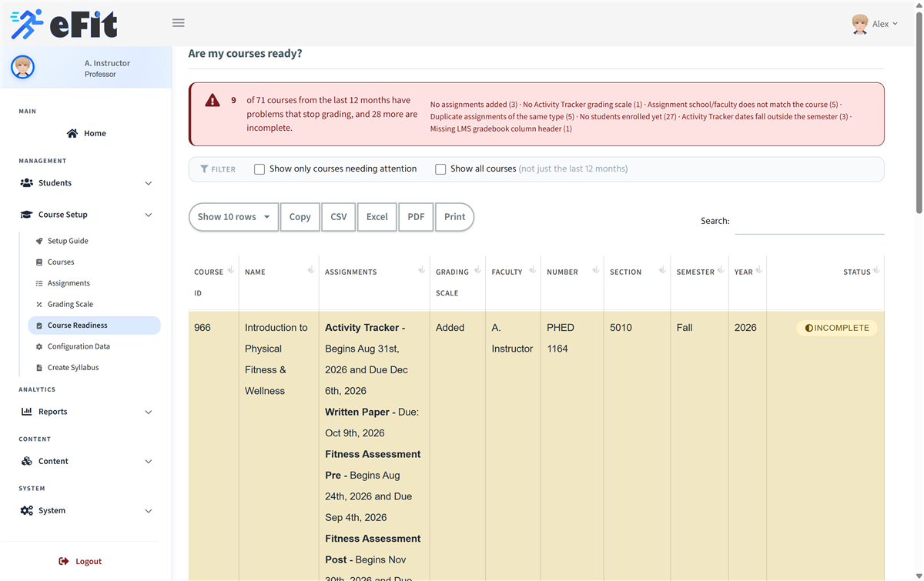Click the Grading Scale percent icon

(x=39, y=305)
